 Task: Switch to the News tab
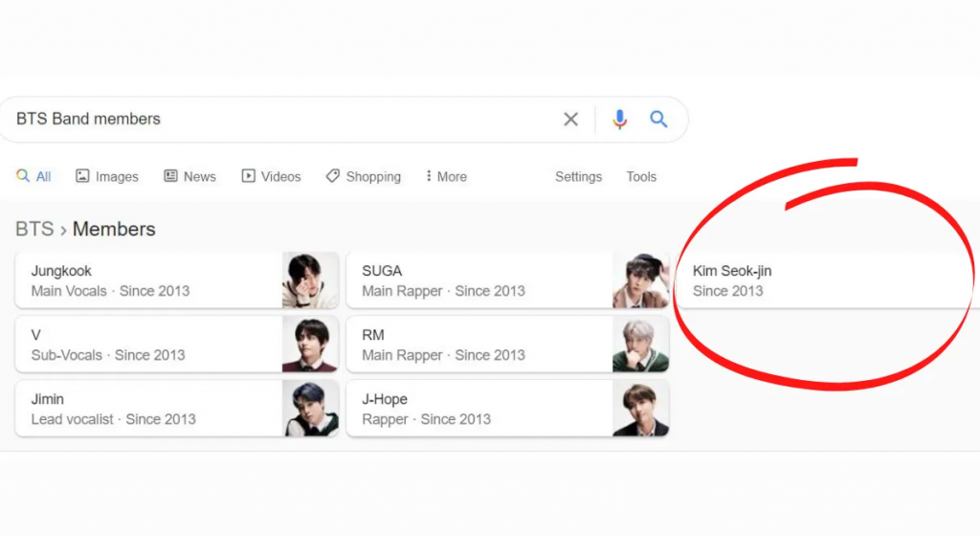(190, 177)
